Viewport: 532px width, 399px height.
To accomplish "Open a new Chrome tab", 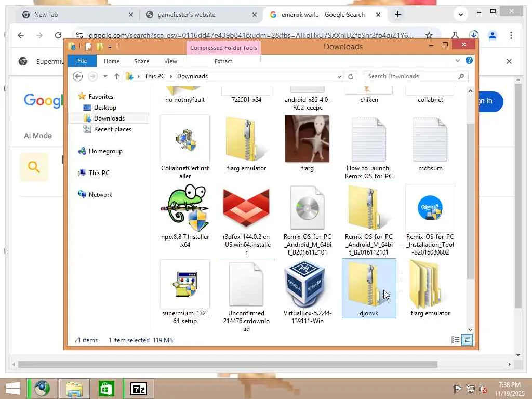I will [x=398, y=14].
